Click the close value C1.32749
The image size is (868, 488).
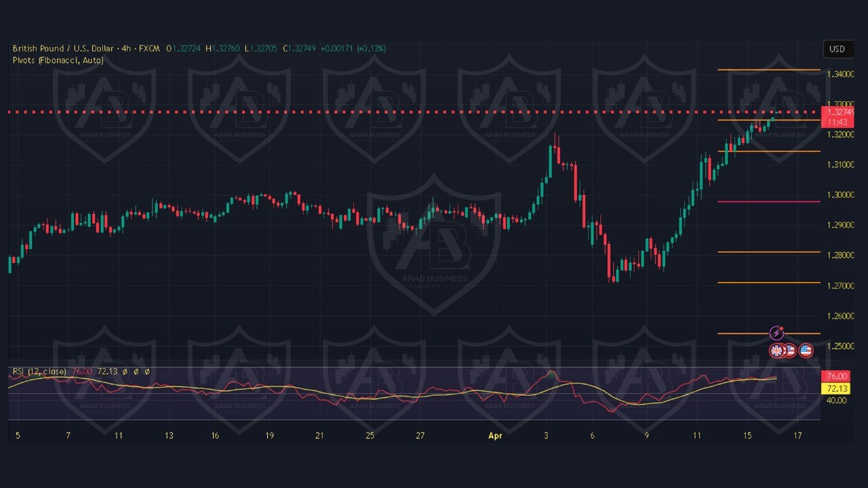point(300,49)
